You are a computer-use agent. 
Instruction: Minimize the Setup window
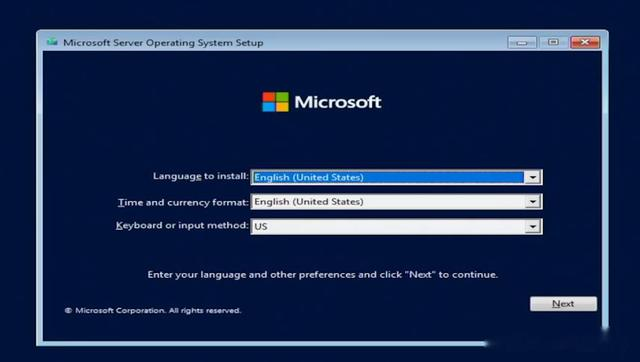point(522,42)
